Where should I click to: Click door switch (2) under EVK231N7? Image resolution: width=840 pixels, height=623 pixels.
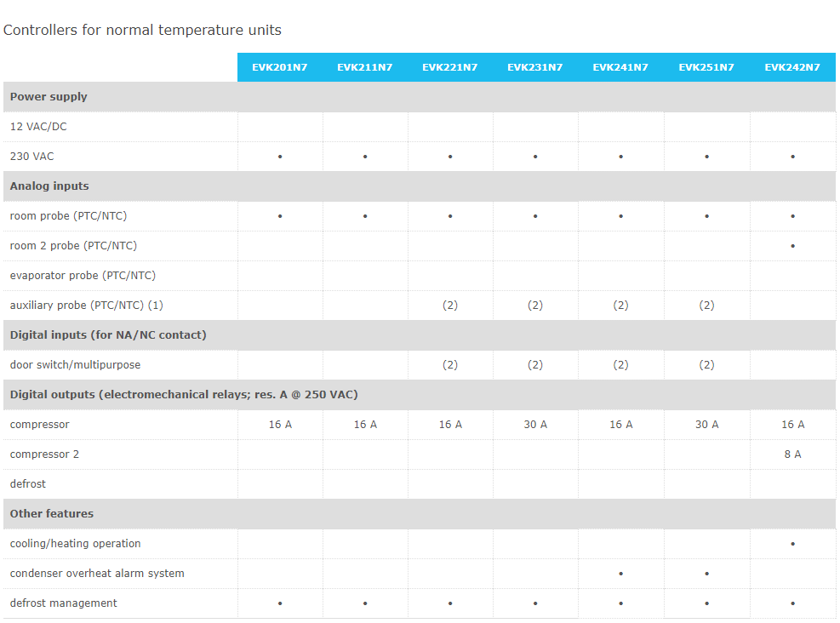coord(535,365)
